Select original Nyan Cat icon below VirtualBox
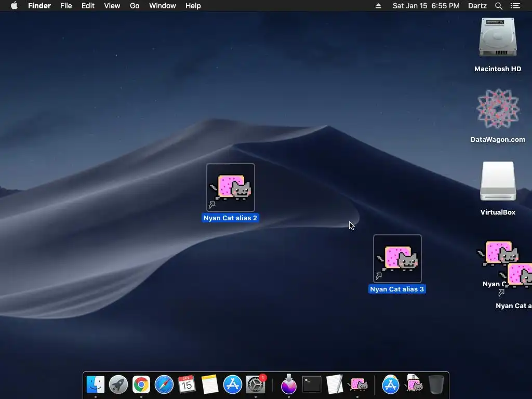 498,254
